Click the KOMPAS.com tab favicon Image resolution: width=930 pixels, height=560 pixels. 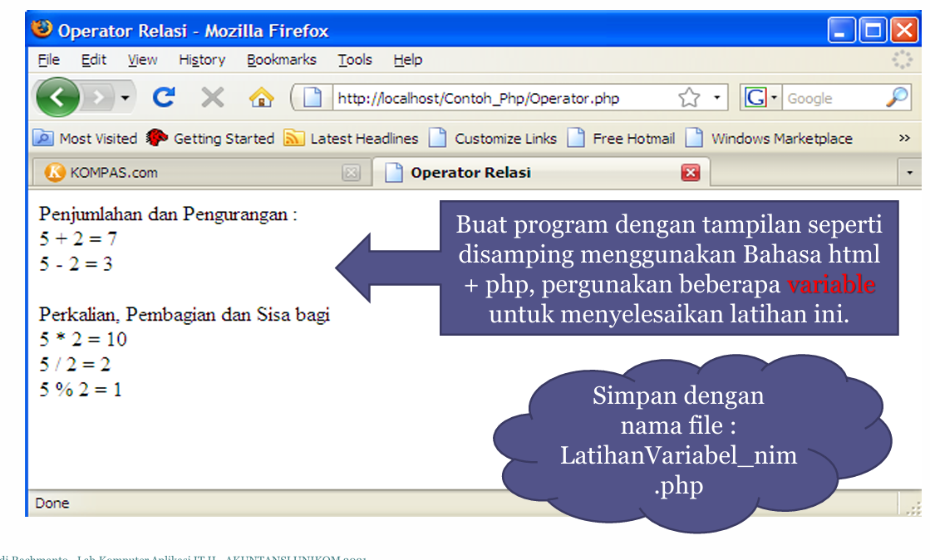[55, 172]
